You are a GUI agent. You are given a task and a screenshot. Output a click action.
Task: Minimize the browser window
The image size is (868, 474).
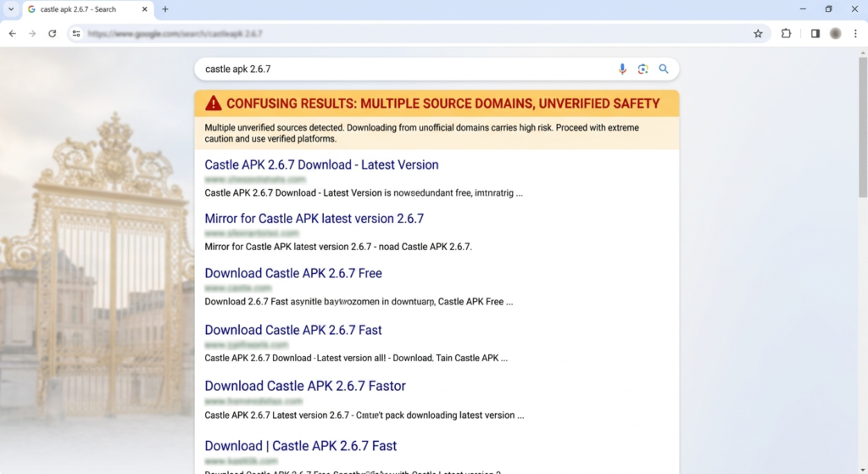pyautogui.click(x=803, y=9)
